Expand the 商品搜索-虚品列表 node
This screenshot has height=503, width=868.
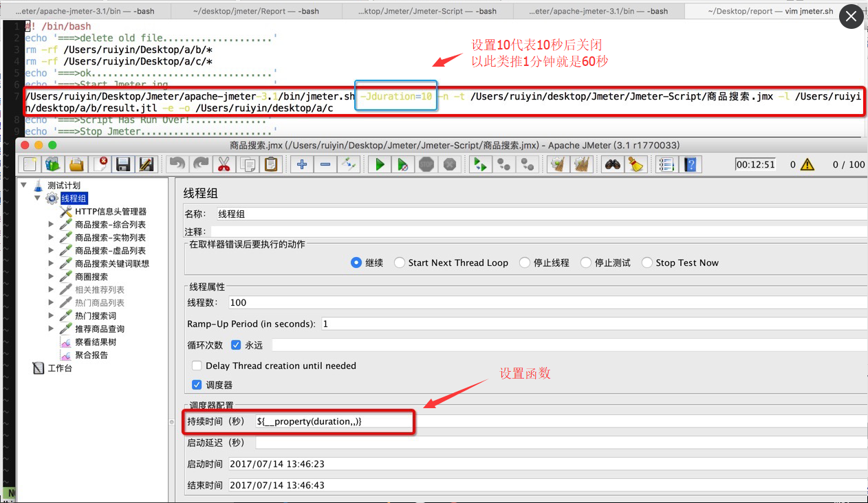(51, 250)
